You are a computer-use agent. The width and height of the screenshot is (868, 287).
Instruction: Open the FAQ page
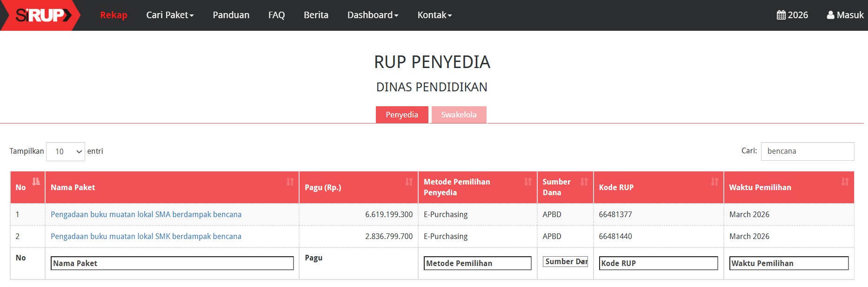tap(276, 15)
